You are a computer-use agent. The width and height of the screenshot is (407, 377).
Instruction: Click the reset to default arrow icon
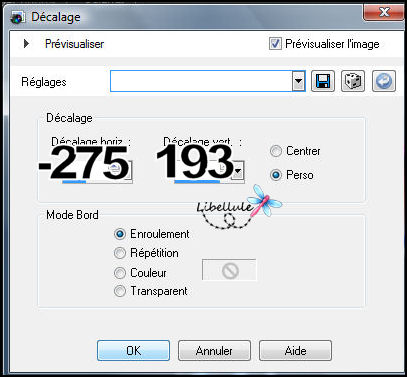[x=384, y=81]
